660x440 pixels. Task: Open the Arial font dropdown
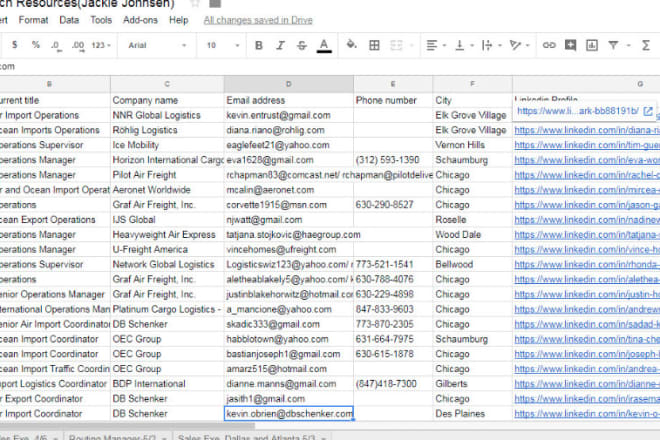[157, 45]
